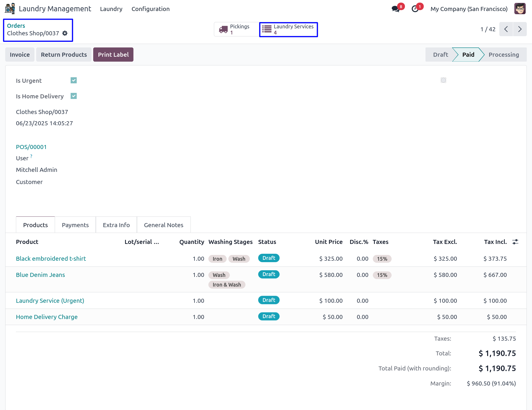Switch to the Payments tab
The height and width of the screenshot is (410, 532).
(75, 225)
